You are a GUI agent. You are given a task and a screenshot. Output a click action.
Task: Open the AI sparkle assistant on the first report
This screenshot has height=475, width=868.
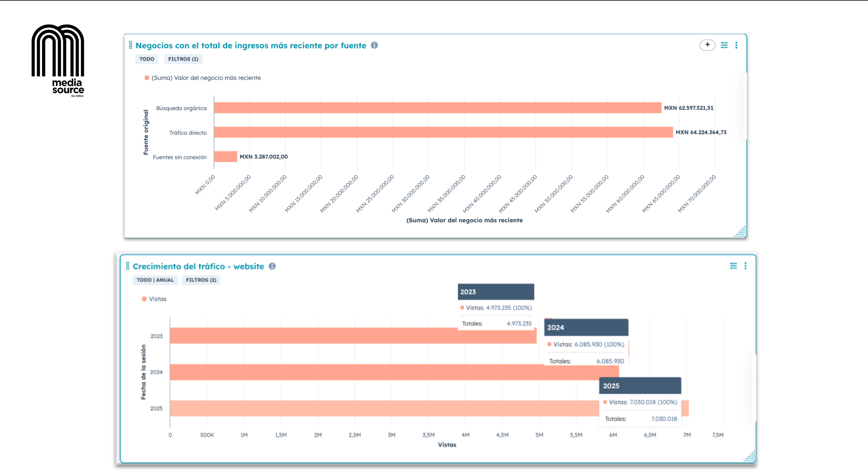(x=708, y=45)
